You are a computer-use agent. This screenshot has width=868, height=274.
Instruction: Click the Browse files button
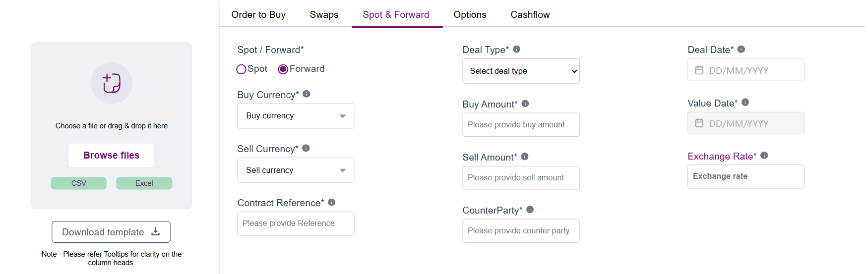click(111, 156)
